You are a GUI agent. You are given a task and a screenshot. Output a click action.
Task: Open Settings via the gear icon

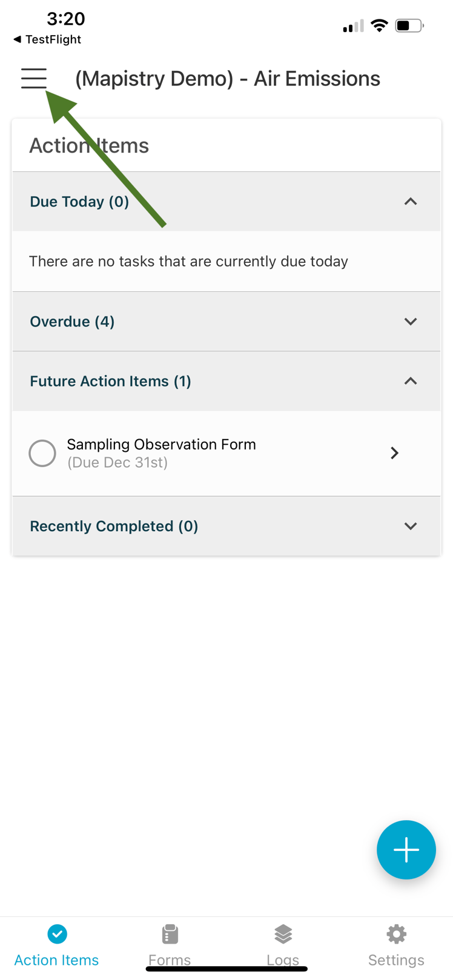(396, 933)
